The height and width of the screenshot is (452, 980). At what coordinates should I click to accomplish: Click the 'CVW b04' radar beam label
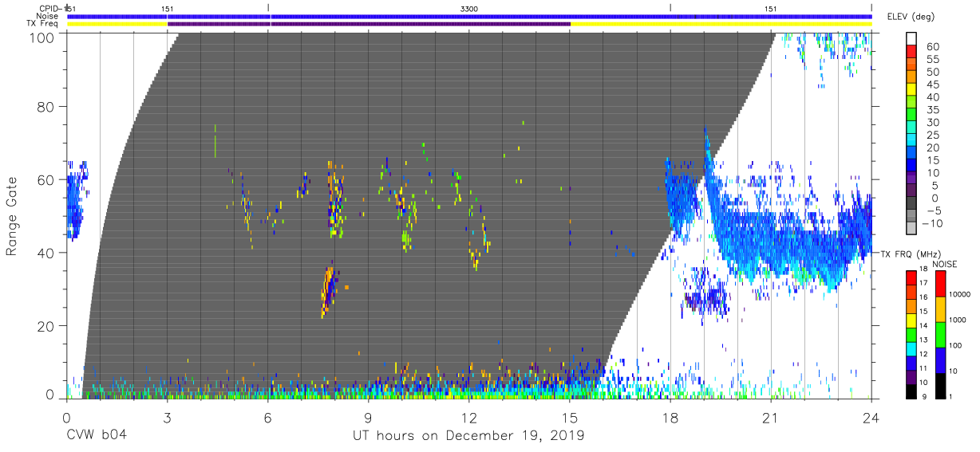coord(96,436)
